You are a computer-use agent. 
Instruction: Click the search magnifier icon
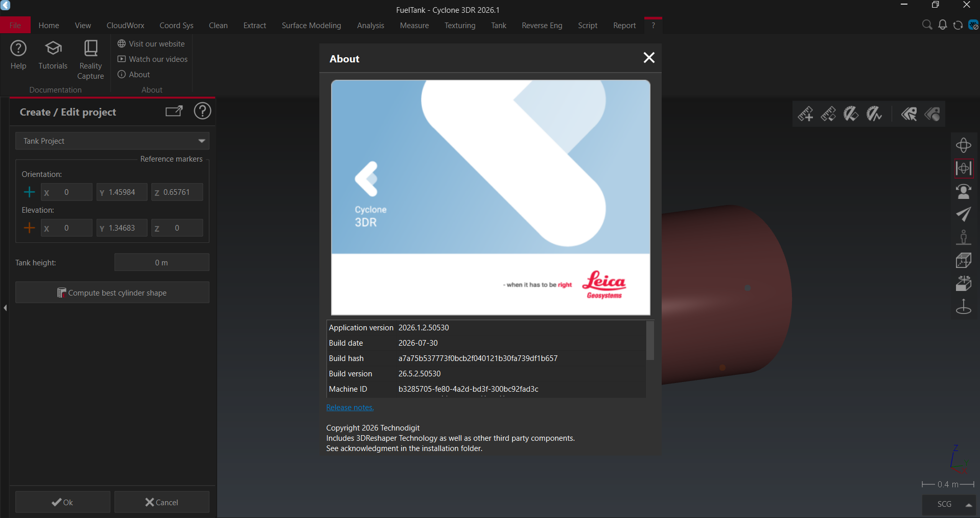(x=927, y=25)
